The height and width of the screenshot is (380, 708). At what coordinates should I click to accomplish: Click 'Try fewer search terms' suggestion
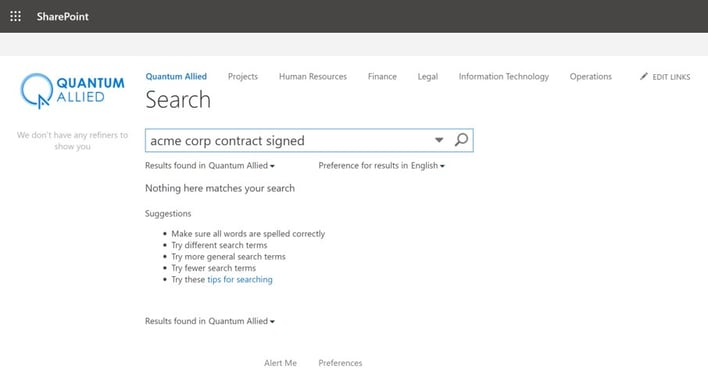pos(214,268)
